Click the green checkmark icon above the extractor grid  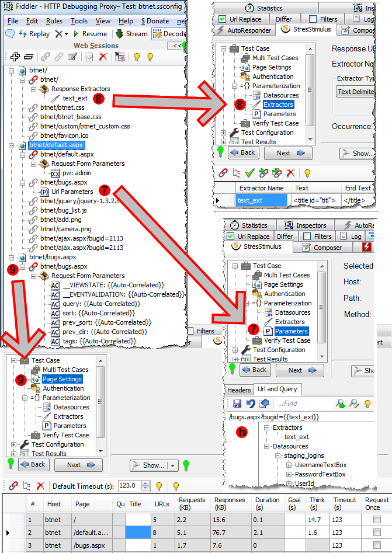tap(250, 173)
